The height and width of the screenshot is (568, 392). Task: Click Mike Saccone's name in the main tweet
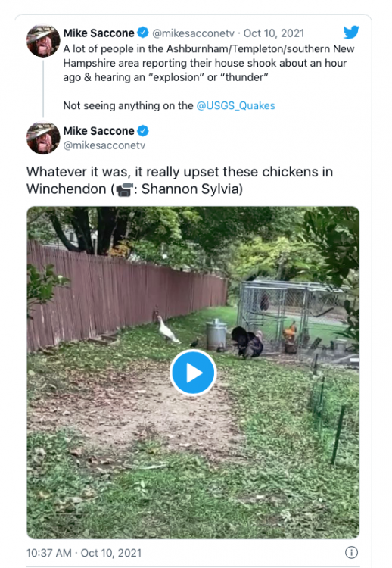tap(98, 131)
